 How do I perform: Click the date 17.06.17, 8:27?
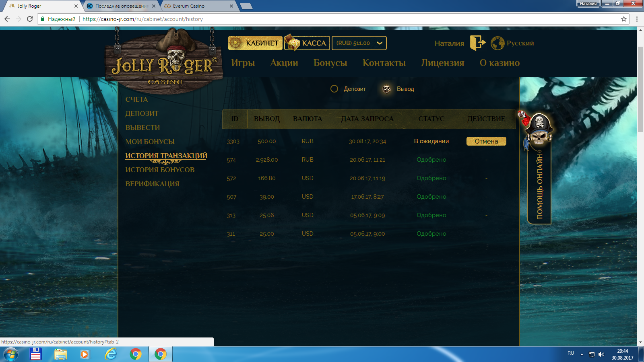click(367, 197)
